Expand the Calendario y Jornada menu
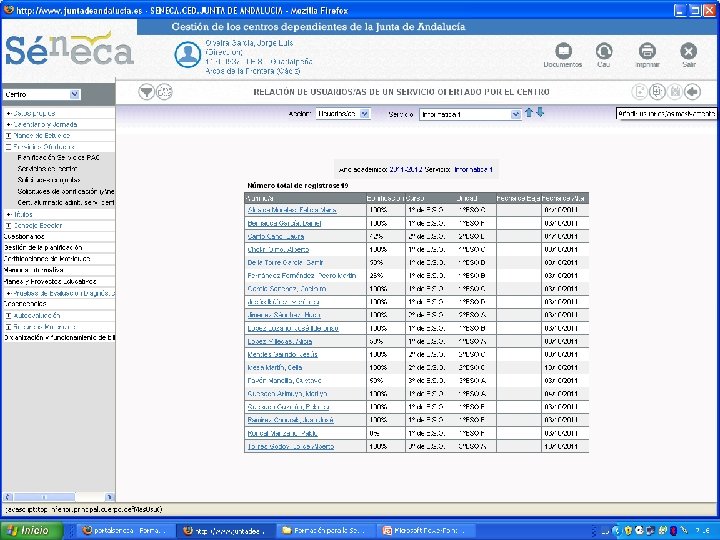The height and width of the screenshot is (540, 720). [41, 124]
